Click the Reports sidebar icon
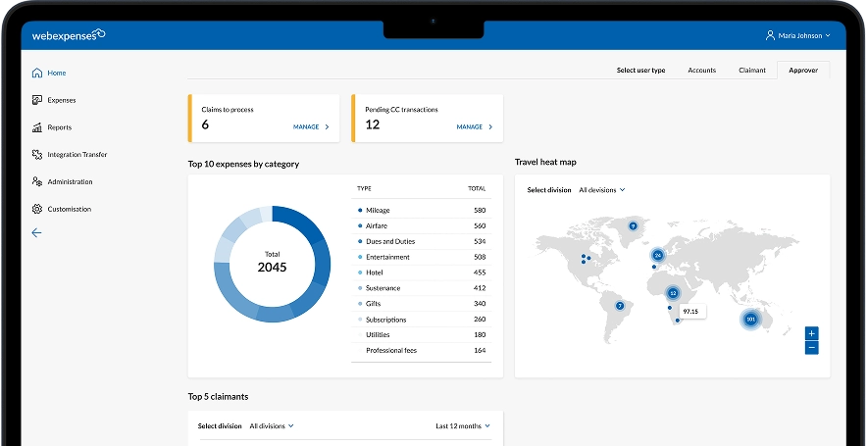The height and width of the screenshot is (446, 868). pyautogui.click(x=37, y=127)
